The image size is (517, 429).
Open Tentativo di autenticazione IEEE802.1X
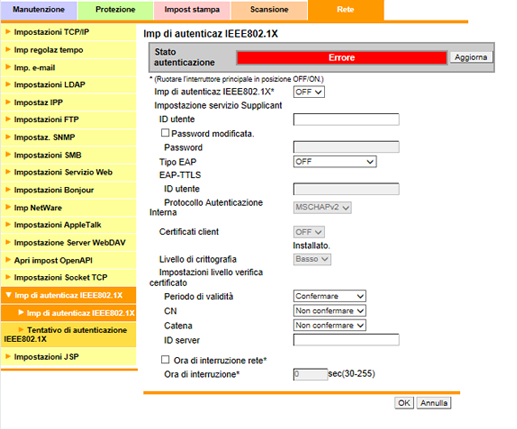tap(68, 335)
